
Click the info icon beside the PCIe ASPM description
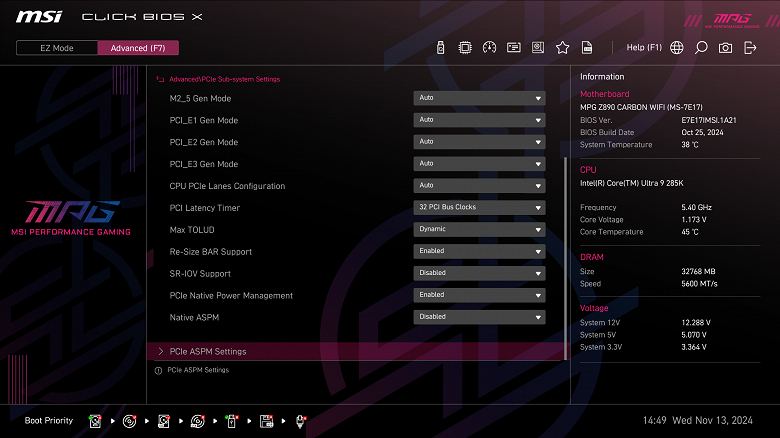click(x=158, y=371)
